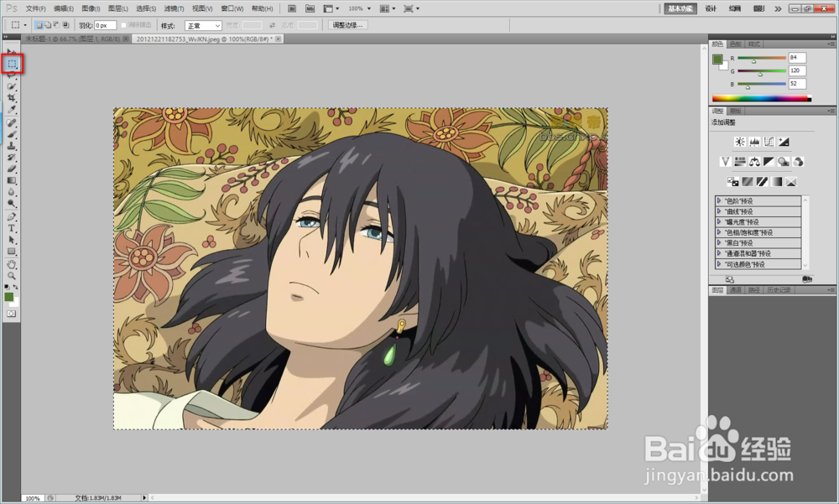The height and width of the screenshot is (504, 839).
Task: Add an Invert adjustment
Action: click(x=733, y=182)
